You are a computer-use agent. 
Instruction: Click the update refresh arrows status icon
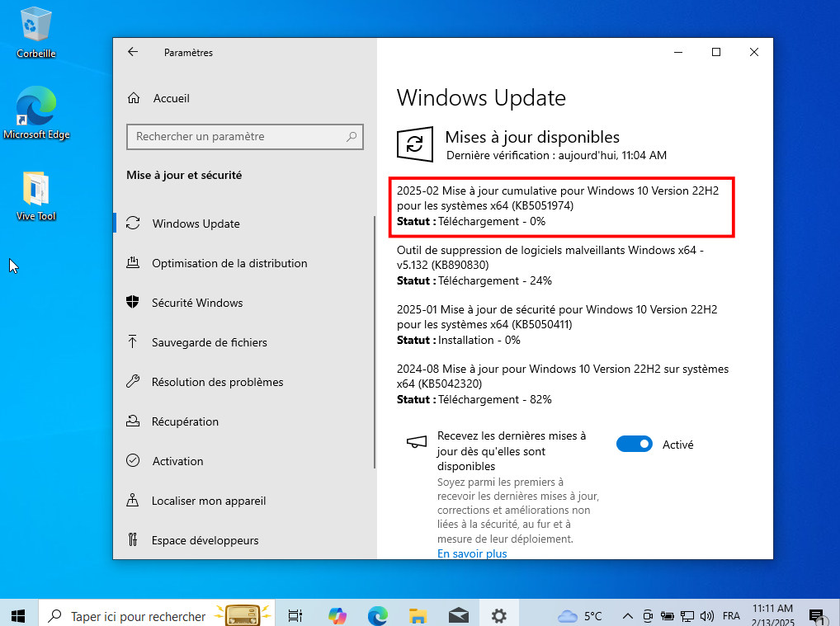[x=415, y=144]
